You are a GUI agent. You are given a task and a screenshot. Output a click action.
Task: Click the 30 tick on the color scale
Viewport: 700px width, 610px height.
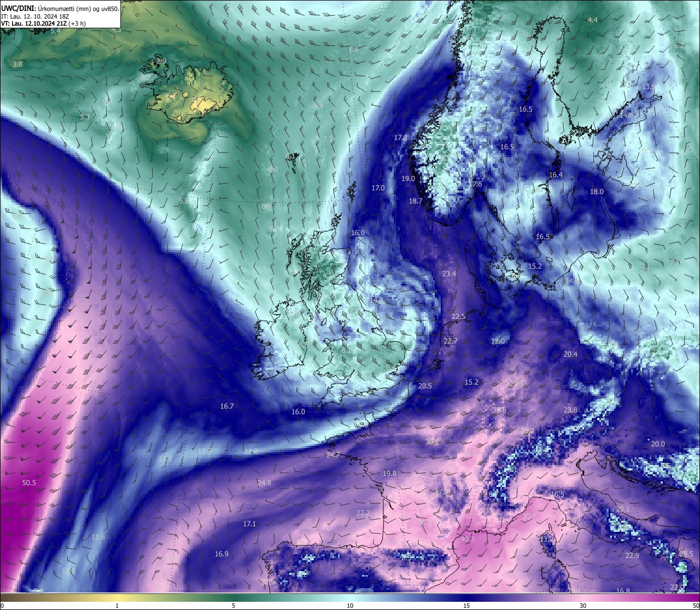tap(583, 606)
